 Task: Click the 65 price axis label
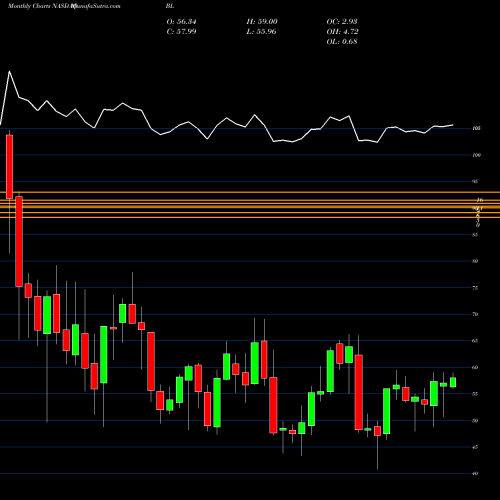475,341
